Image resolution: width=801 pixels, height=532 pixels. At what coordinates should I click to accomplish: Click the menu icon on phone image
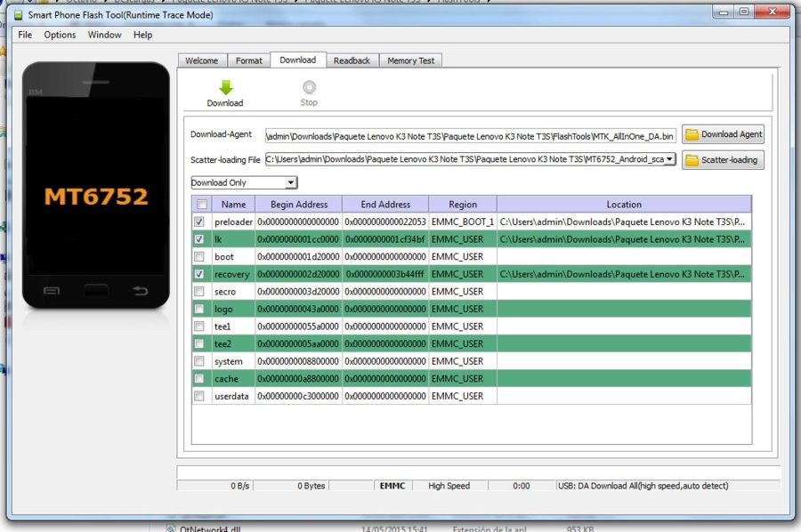52,291
